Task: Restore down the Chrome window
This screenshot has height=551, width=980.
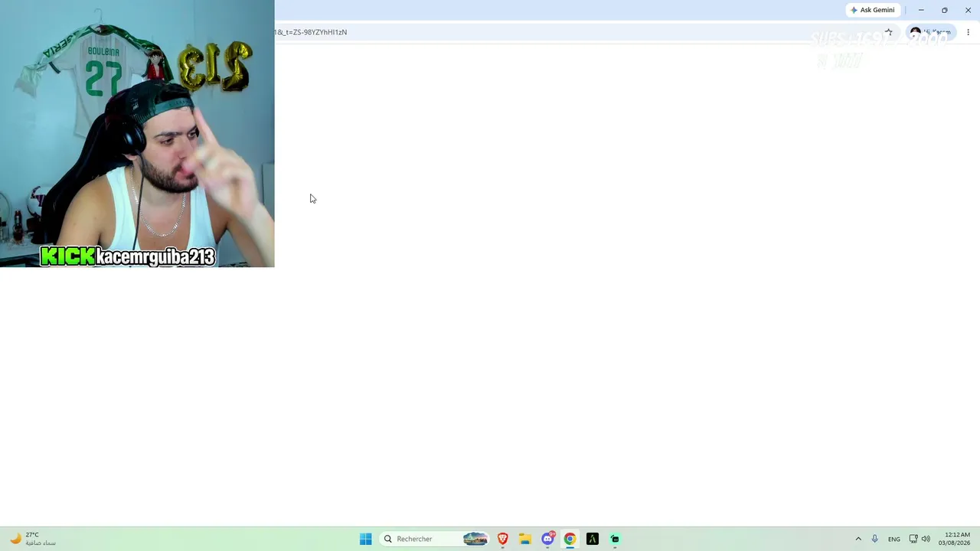Action: [x=944, y=10]
